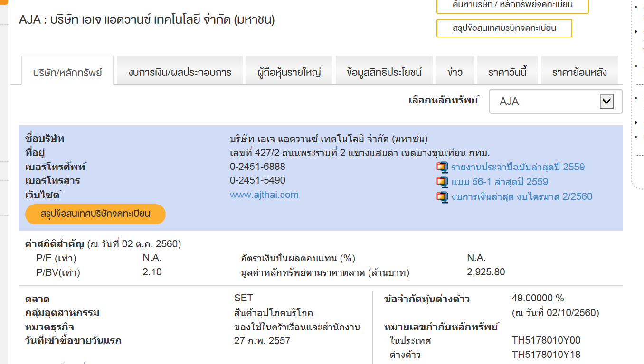Viewport: 644px width, 364px height.
Task: Click the P/BV value 2.10
Action: pyautogui.click(x=152, y=272)
